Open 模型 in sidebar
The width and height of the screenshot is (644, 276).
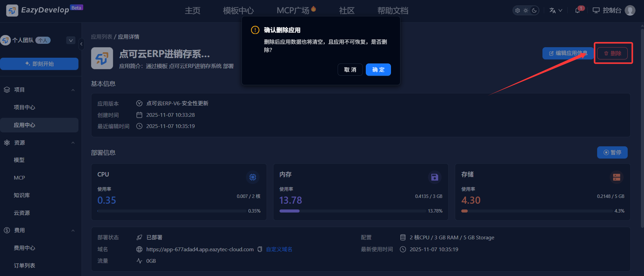(19, 160)
